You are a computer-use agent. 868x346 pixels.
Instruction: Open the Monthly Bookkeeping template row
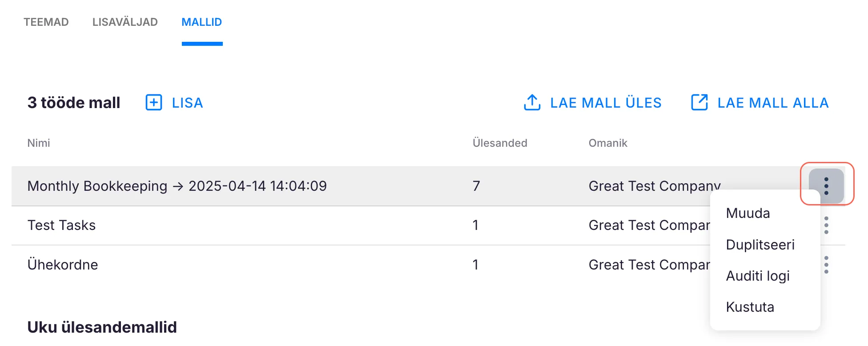pos(177,186)
